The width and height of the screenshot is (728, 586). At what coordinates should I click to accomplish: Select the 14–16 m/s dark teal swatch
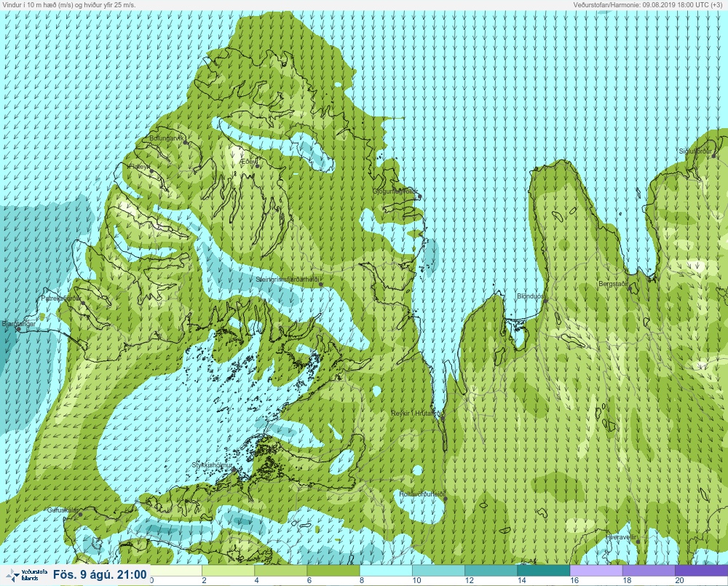pyautogui.click(x=544, y=571)
